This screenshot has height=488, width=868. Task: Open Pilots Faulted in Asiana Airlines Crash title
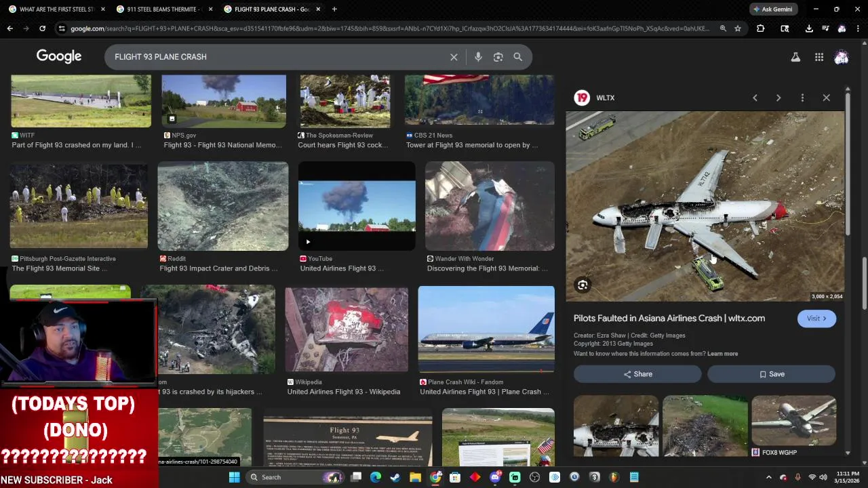coord(669,319)
